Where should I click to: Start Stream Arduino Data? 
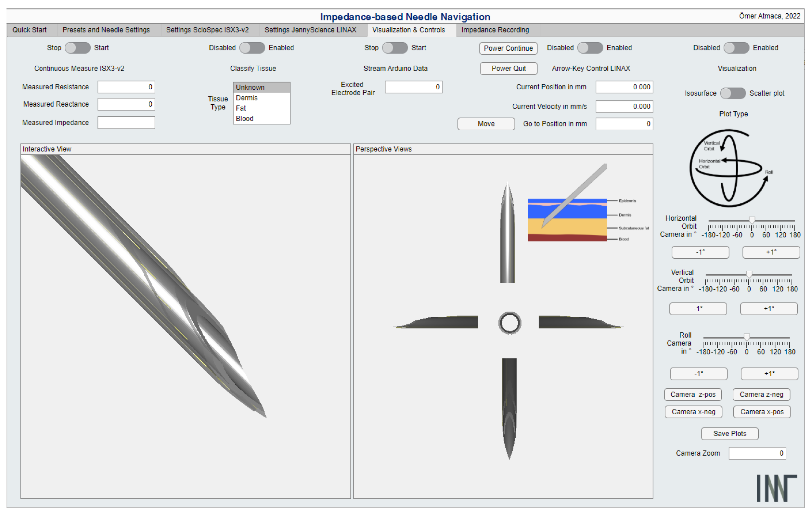click(x=394, y=48)
